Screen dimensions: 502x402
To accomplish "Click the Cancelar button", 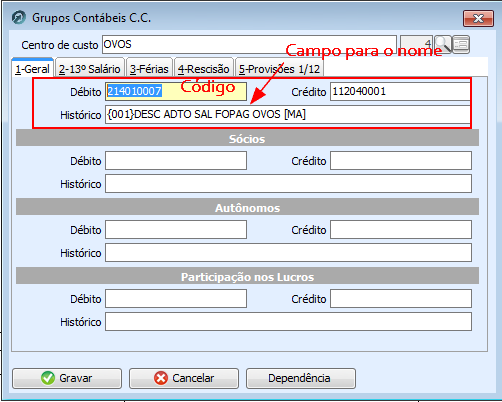I will point(184,378).
